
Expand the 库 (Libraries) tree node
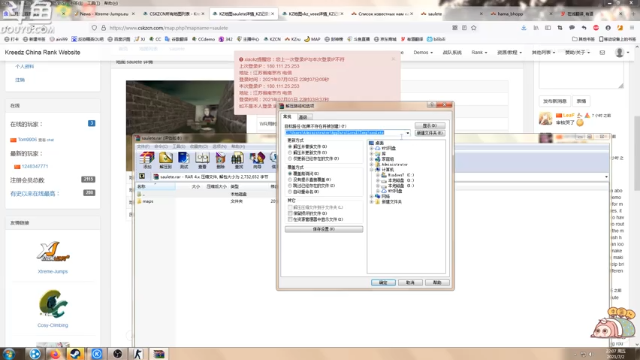point(372,153)
